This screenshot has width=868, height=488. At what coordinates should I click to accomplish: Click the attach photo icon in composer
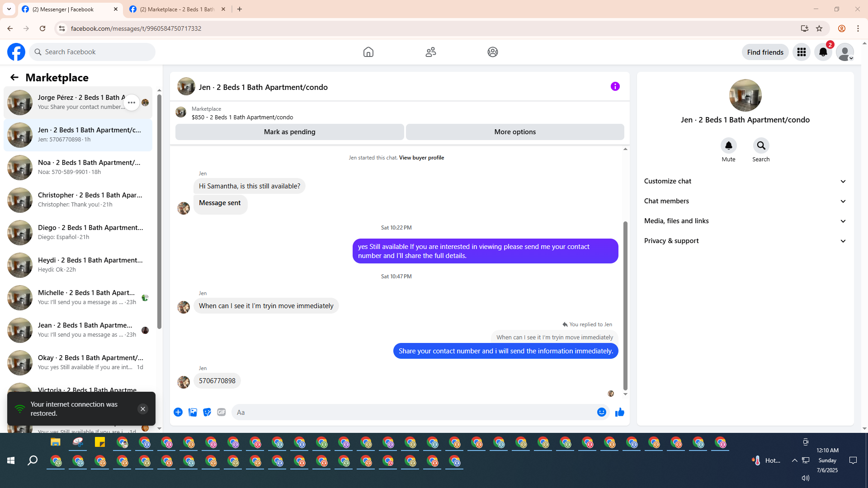(193, 412)
